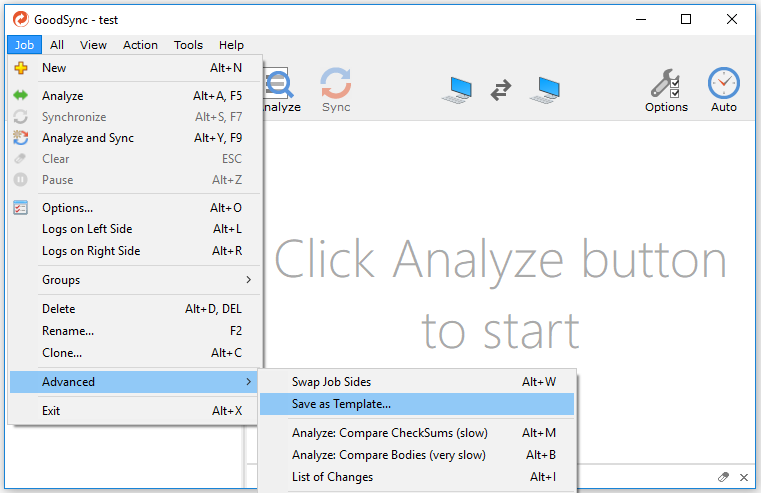Select the right side computer icon
761x493 pixels.
545,90
